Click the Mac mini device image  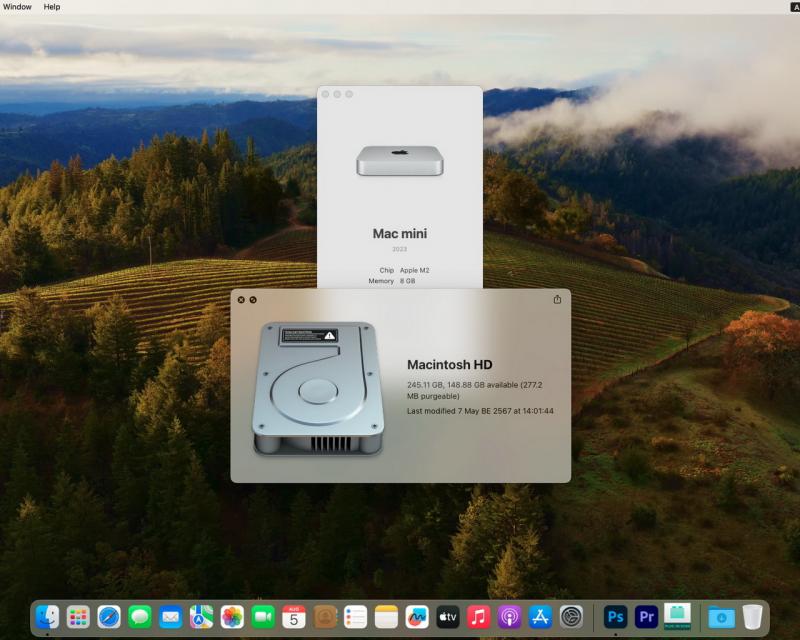[399, 160]
